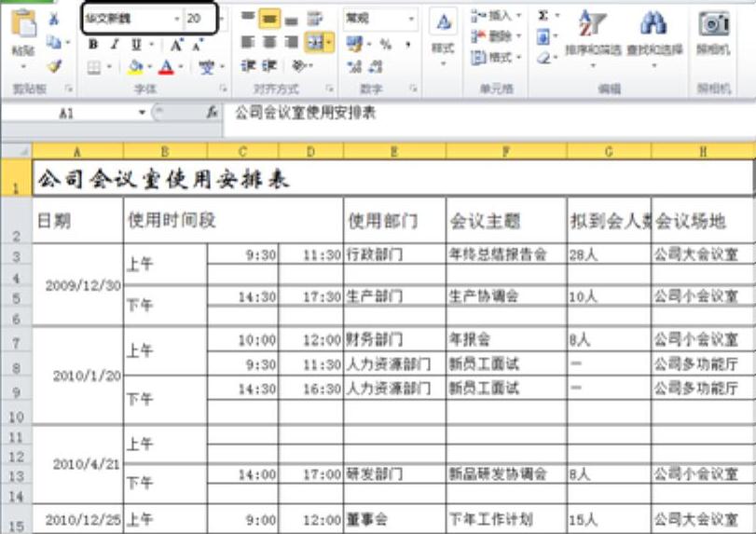This screenshot has height=534, width=756.
Task: Apply the yellow Fill Color
Action: point(135,67)
